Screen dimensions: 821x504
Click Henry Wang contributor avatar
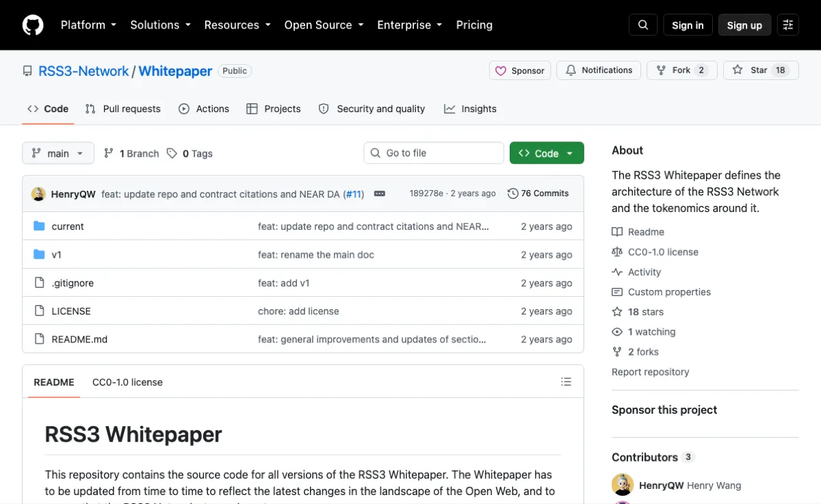622,485
